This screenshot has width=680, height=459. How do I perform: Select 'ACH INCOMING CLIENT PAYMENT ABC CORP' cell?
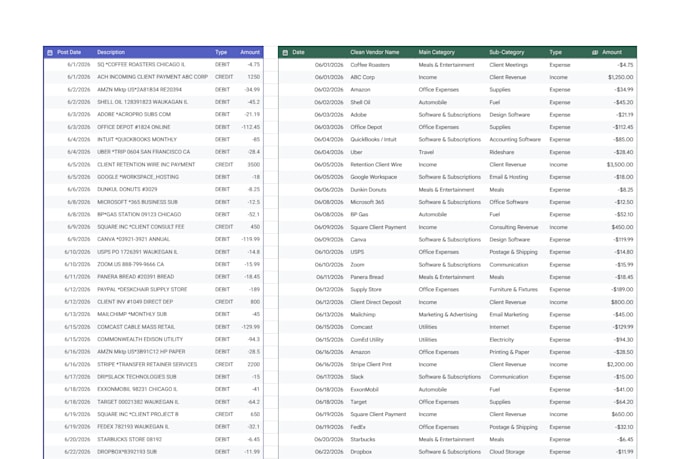(152, 77)
